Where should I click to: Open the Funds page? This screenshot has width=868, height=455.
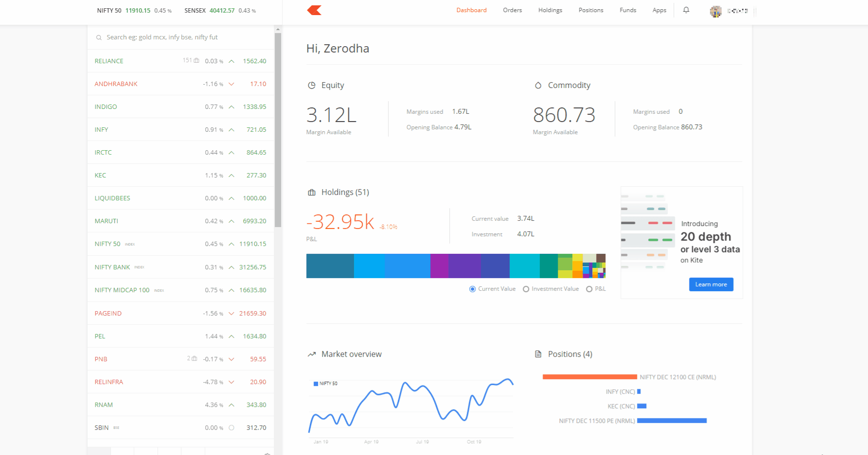click(628, 10)
